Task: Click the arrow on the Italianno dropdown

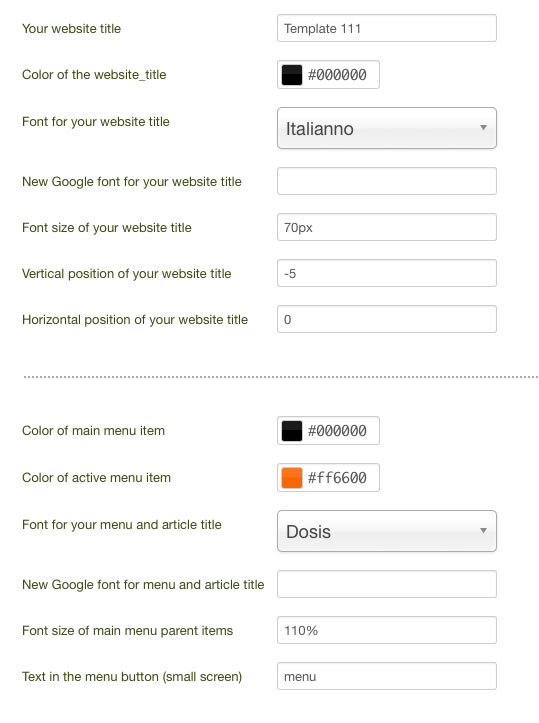Action: click(x=483, y=127)
